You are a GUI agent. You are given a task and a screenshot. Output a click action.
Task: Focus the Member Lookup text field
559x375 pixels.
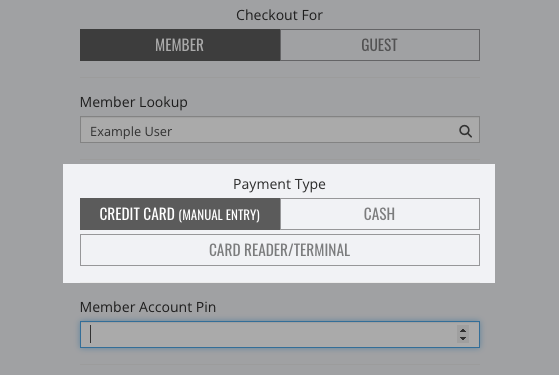pos(280,130)
